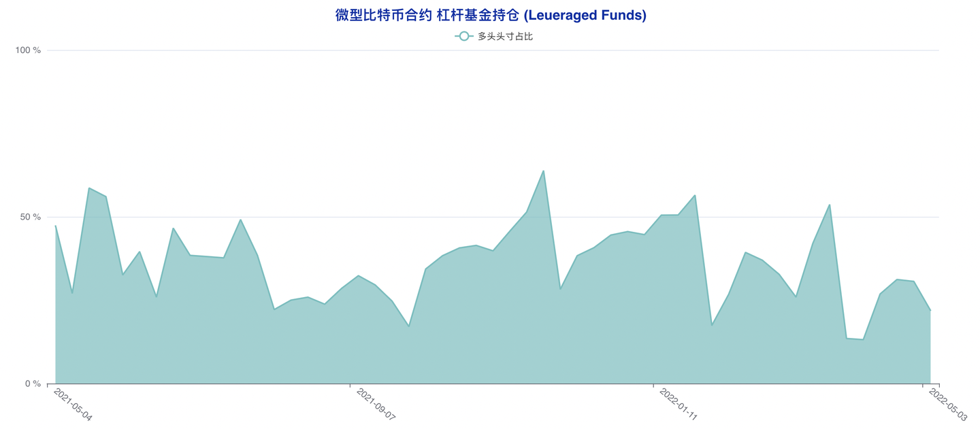Select the 2022-01-11 axis date label
The height and width of the screenshot is (429, 980).
click(x=678, y=403)
